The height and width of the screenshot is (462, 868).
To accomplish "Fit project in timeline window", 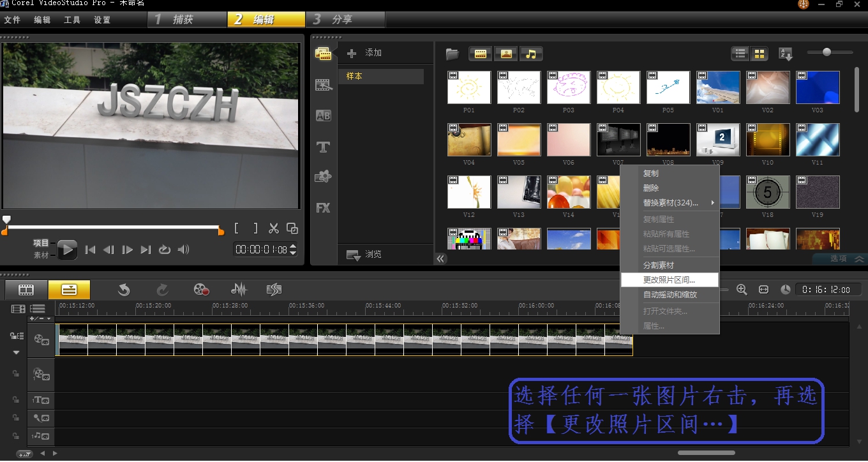I will coord(763,289).
